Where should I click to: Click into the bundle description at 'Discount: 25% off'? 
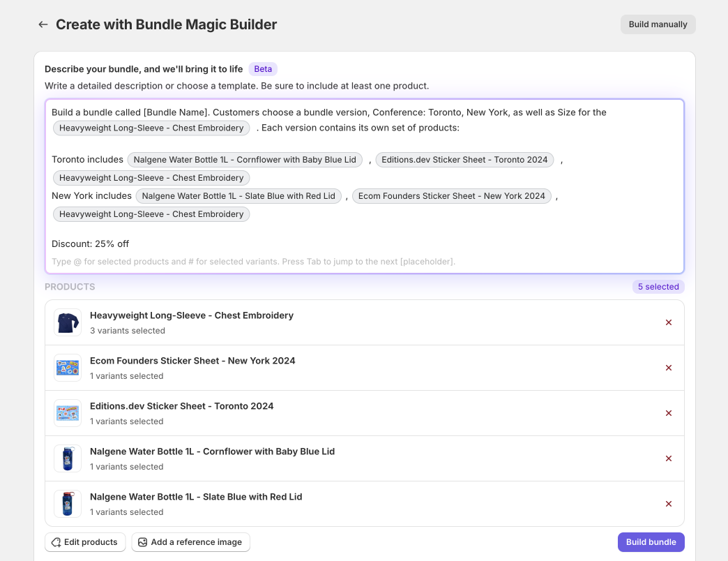90,244
